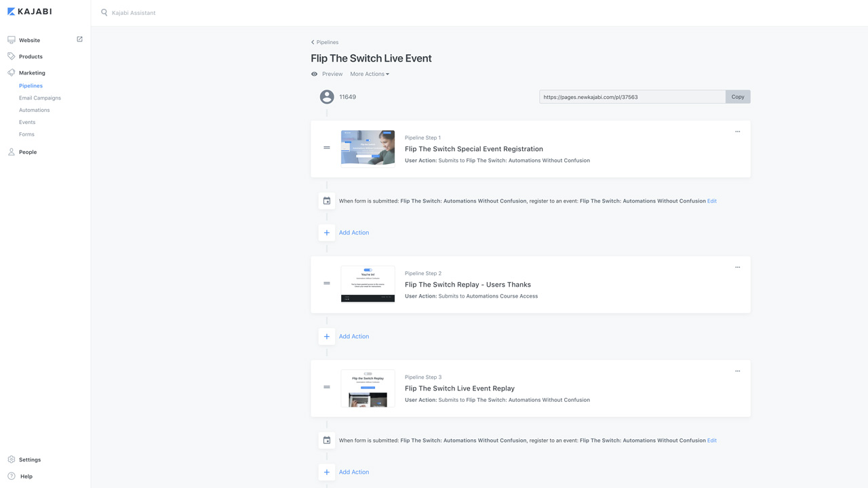Select Automations under Marketing

tap(34, 110)
